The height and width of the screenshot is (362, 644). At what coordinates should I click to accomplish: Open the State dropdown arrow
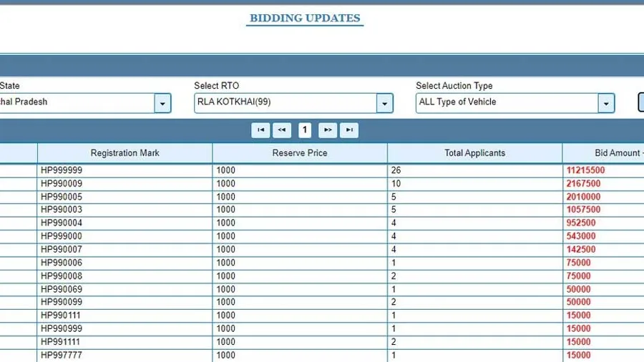coord(162,103)
